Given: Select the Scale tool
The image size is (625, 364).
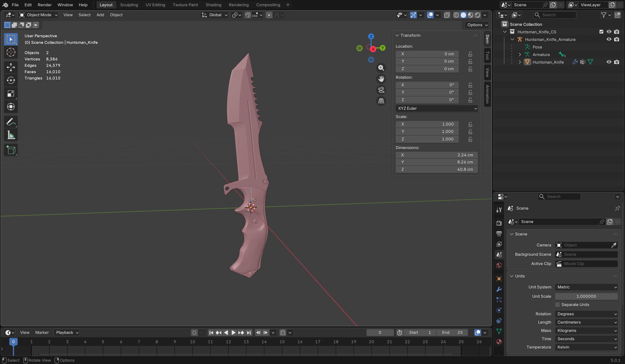Looking at the screenshot, I should pos(11,94).
